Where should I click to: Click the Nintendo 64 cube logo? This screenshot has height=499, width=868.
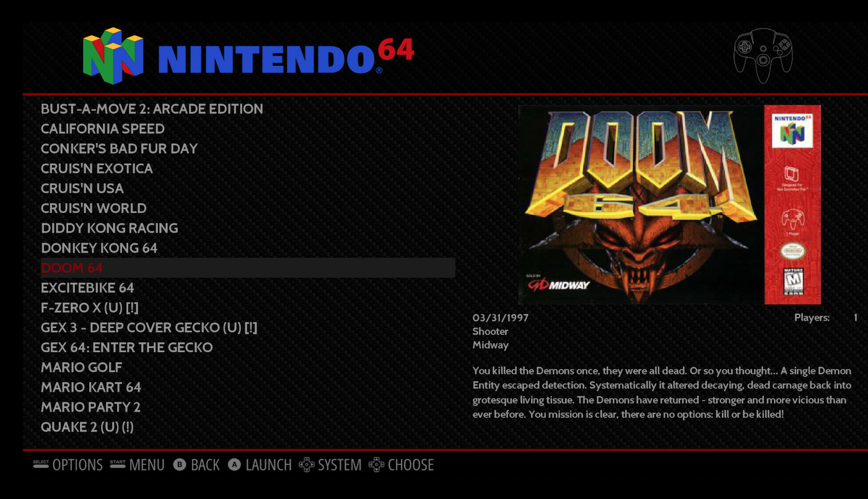point(113,56)
